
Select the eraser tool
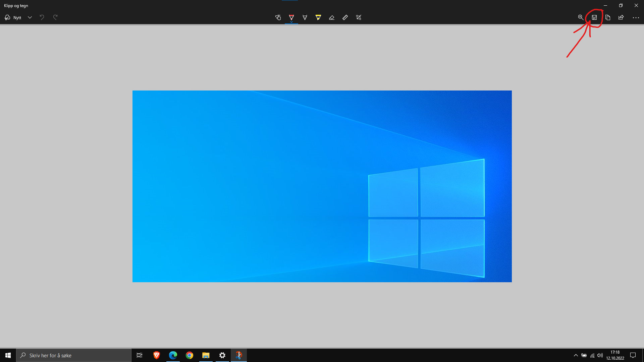pyautogui.click(x=332, y=17)
